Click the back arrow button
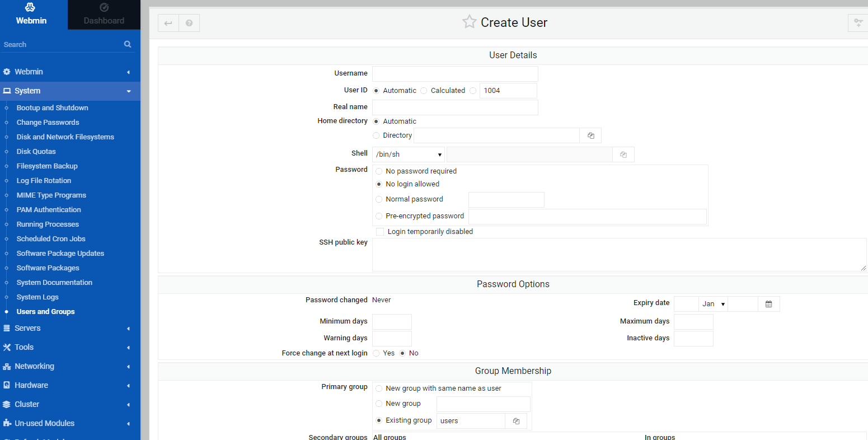 pos(168,23)
